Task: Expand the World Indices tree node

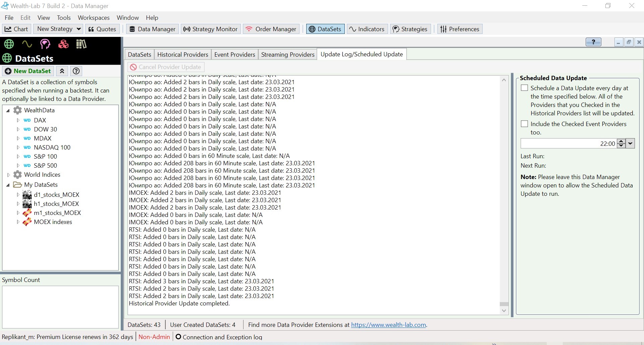Action: coord(8,175)
